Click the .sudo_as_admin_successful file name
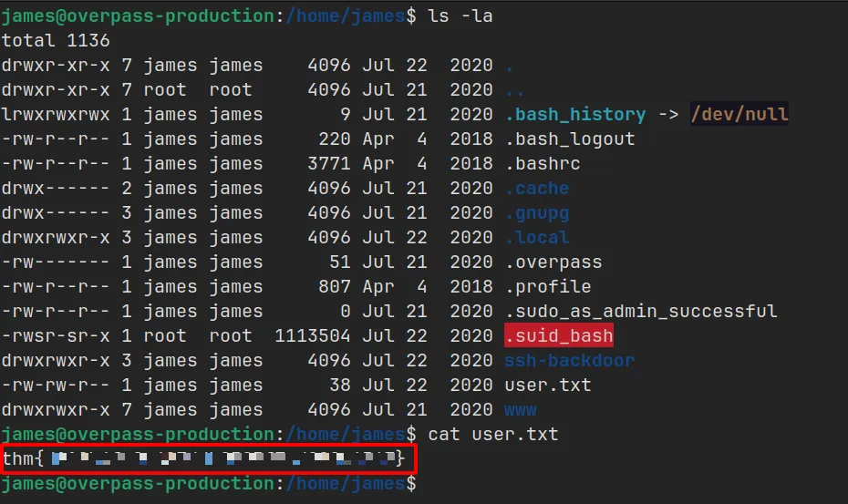 [641, 311]
